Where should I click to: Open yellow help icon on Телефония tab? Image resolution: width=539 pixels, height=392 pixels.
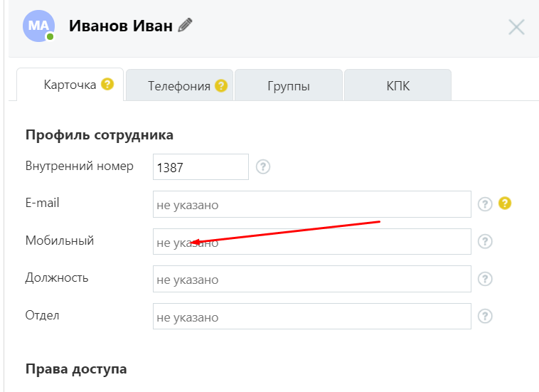pos(221,85)
